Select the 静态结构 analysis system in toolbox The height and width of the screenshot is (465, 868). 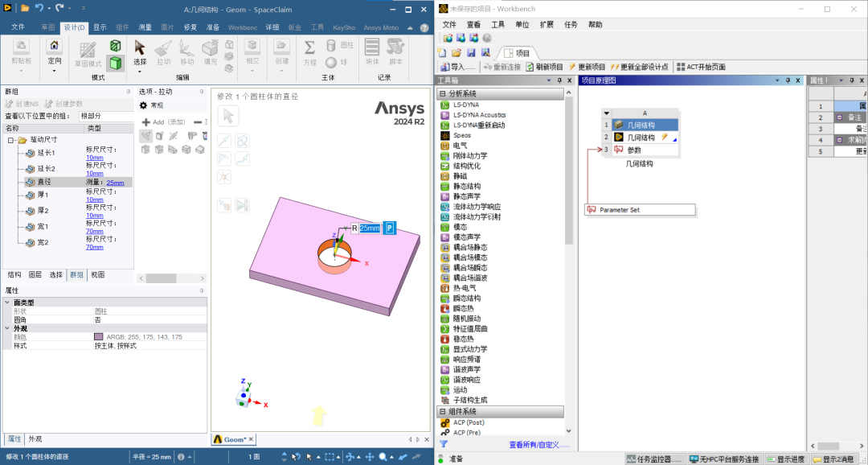point(467,186)
